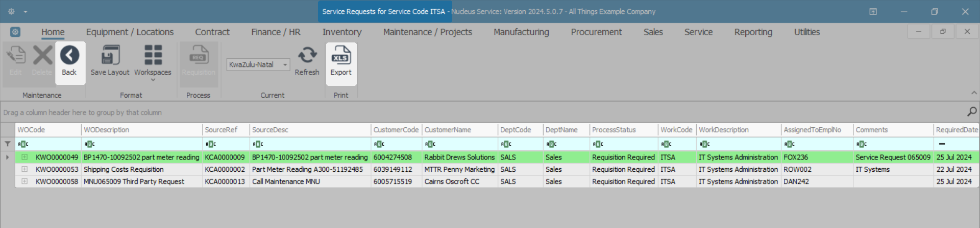This screenshot has width=980, height=228.
Task: Expand row KWO0000049 details
Action: (x=24, y=157)
